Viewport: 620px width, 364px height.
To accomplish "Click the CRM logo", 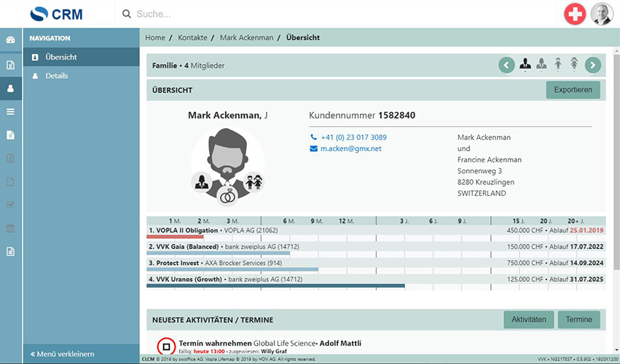I will point(57,15).
